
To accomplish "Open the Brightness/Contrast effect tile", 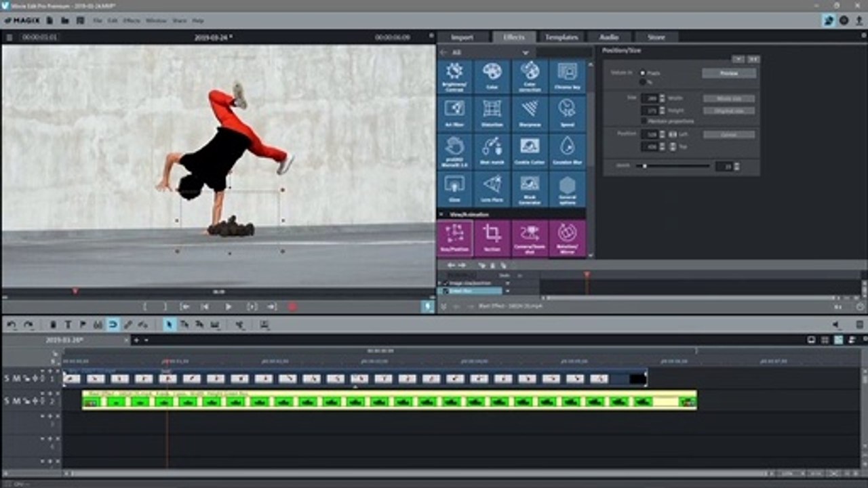I will (455, 76).
